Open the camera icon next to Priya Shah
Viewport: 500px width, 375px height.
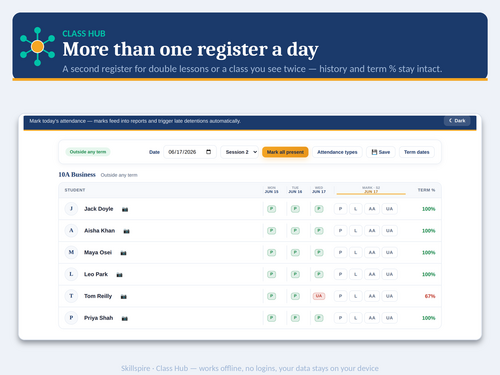click(125, 318)
